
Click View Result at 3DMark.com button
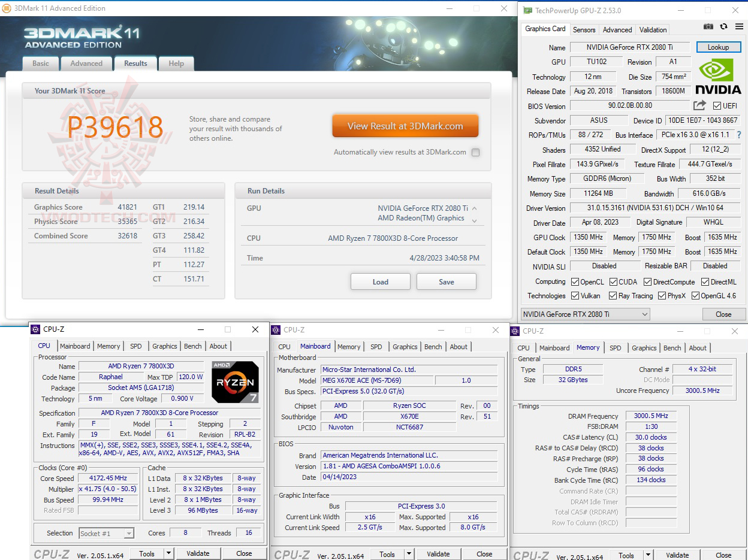(x=405, y=126)
